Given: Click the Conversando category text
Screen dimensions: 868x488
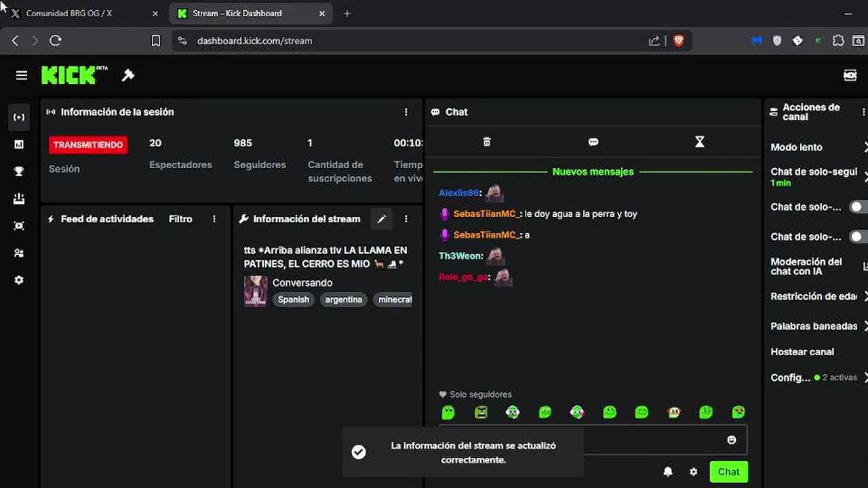Looking at the screenshot, I should point(302,283).
